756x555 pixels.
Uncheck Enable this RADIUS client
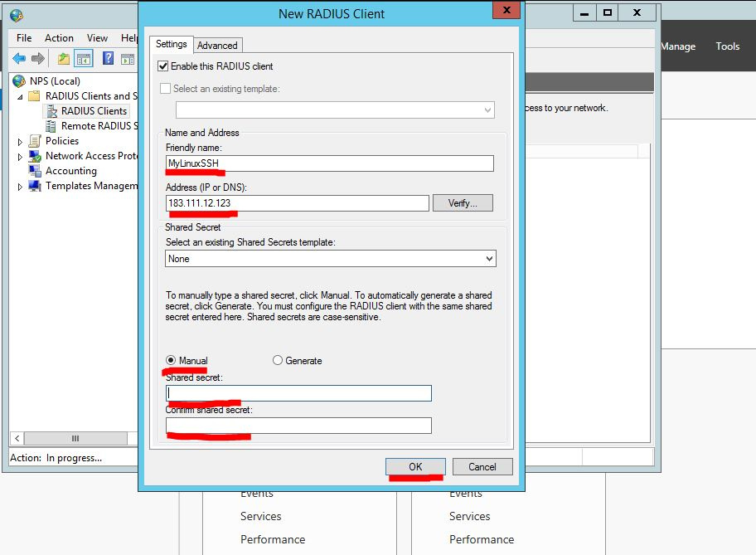tap(163, 66)
